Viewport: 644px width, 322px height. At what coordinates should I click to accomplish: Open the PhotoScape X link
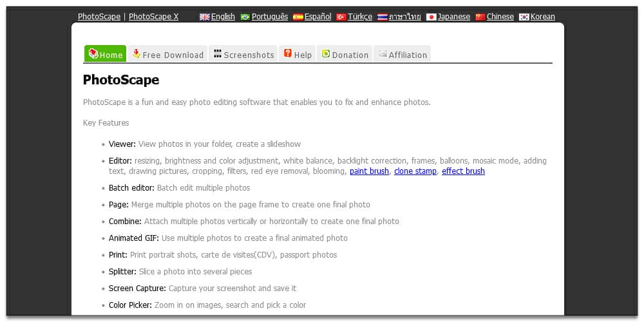pyautogui.click(x=154, y=17)
